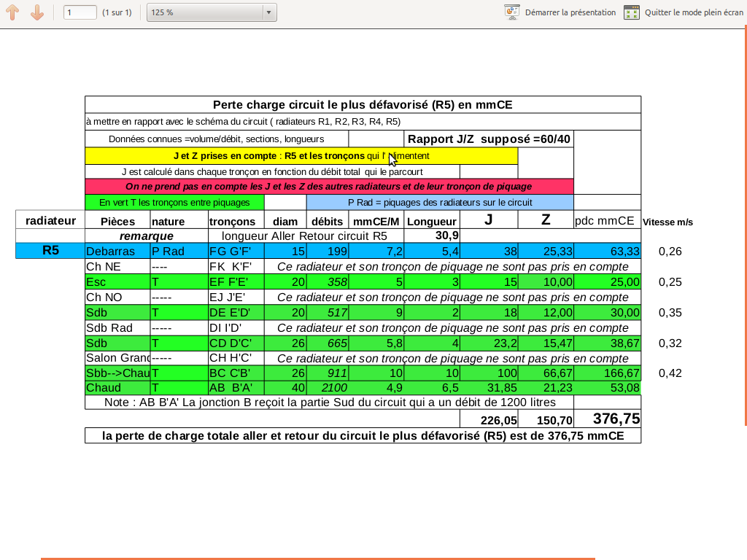The image size is (747, 560).
Task: Click the pdc mmCE column header
Action: (607, 220)
